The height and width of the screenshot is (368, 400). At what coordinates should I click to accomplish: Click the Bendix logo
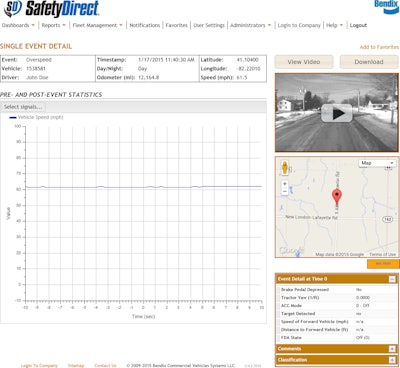click(386, 6)
